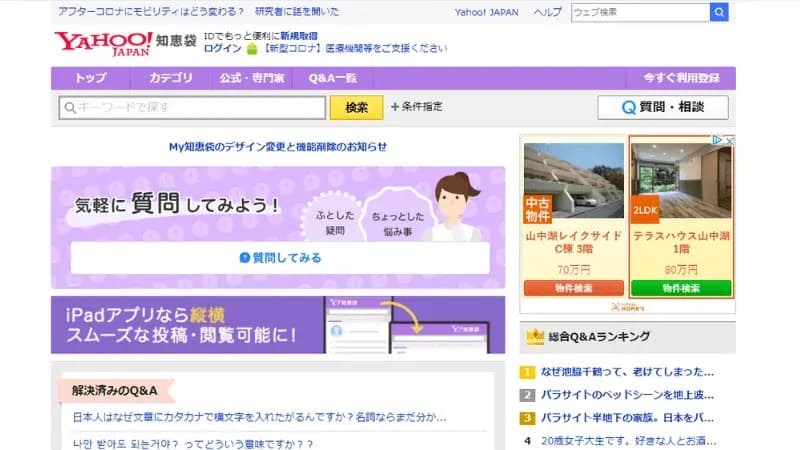Screen dimensions: 800x450
Task: Open the Q&A一覧 tab
Action: click(x=333, y=78)
